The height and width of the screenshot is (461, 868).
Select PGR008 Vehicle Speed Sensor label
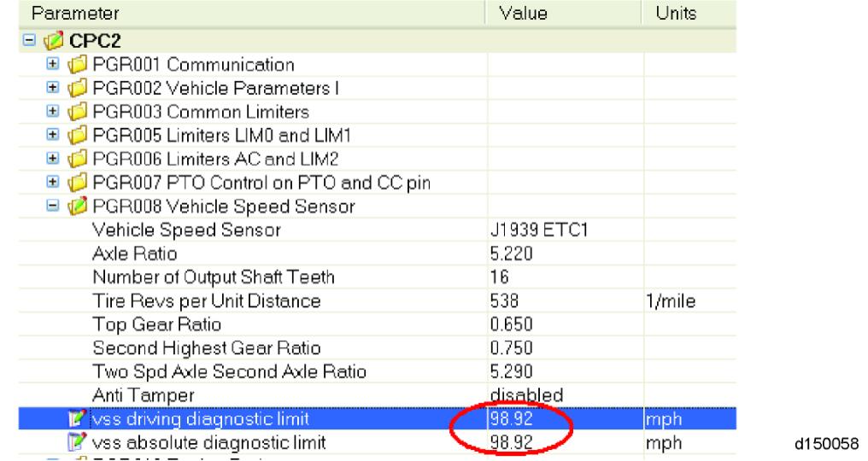tap(224, 207)
